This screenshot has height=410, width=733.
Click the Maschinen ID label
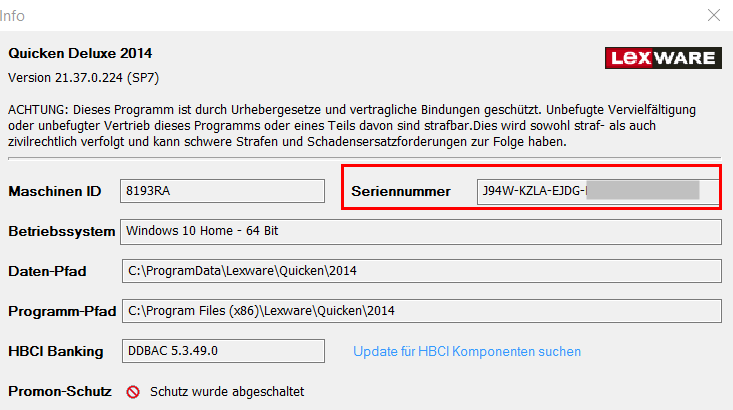coord(55,191)
